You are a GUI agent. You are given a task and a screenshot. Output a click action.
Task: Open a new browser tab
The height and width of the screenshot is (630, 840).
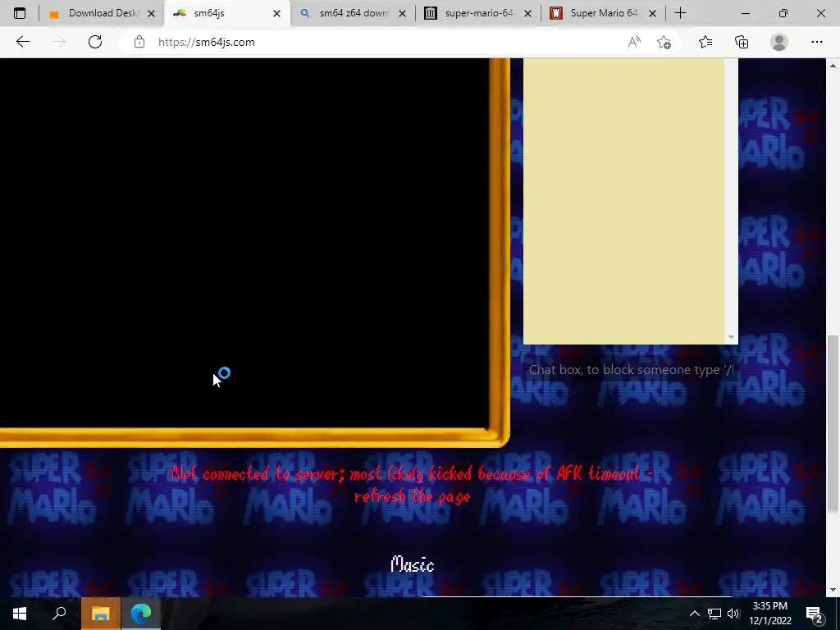pyautogui.click(x=680, y=13)
